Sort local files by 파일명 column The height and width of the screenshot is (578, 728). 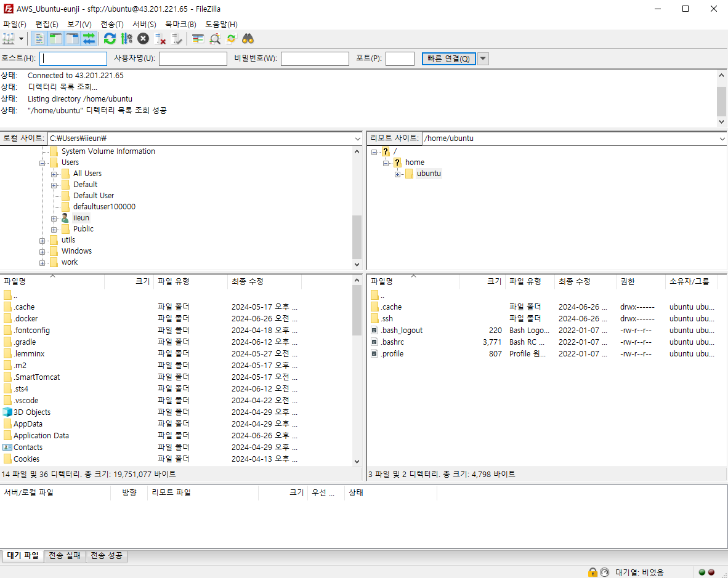[52, 281]
